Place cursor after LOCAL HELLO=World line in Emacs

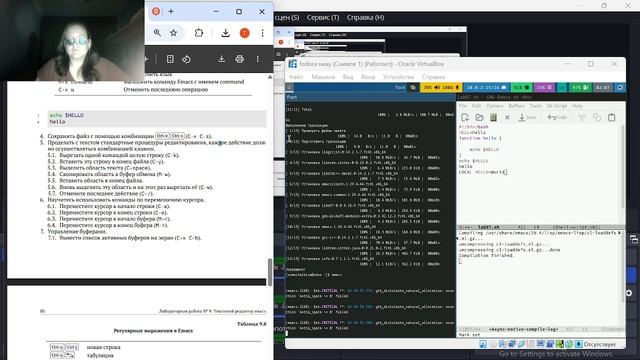(507, 172)
